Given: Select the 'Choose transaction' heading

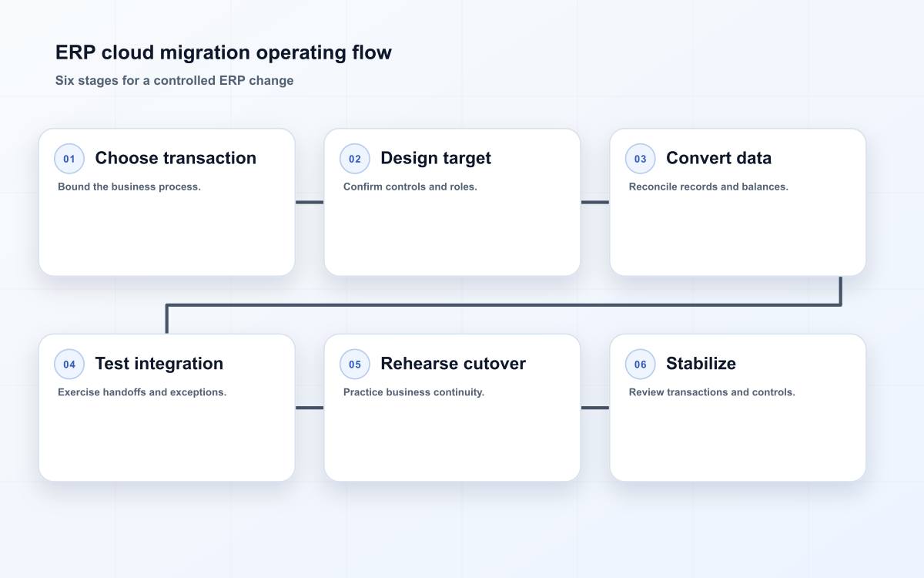Looking at the screenshot, I should tap(176, 158).
